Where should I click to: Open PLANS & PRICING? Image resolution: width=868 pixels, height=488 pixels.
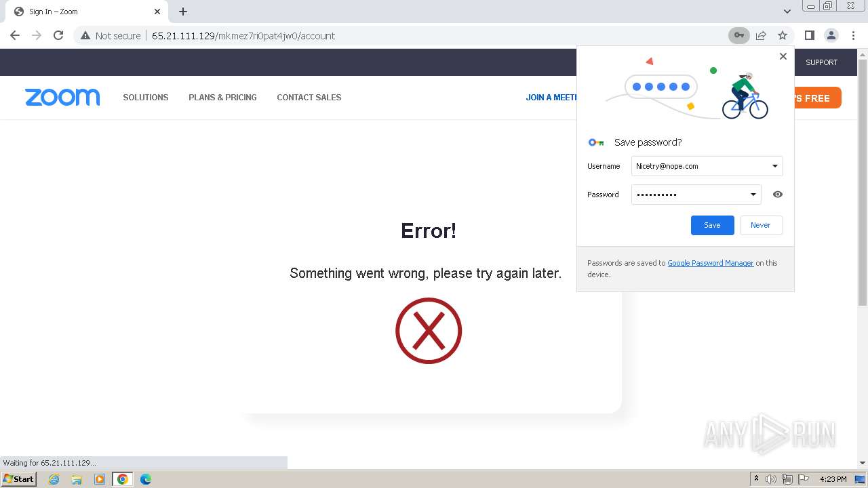tap(222, 98)
